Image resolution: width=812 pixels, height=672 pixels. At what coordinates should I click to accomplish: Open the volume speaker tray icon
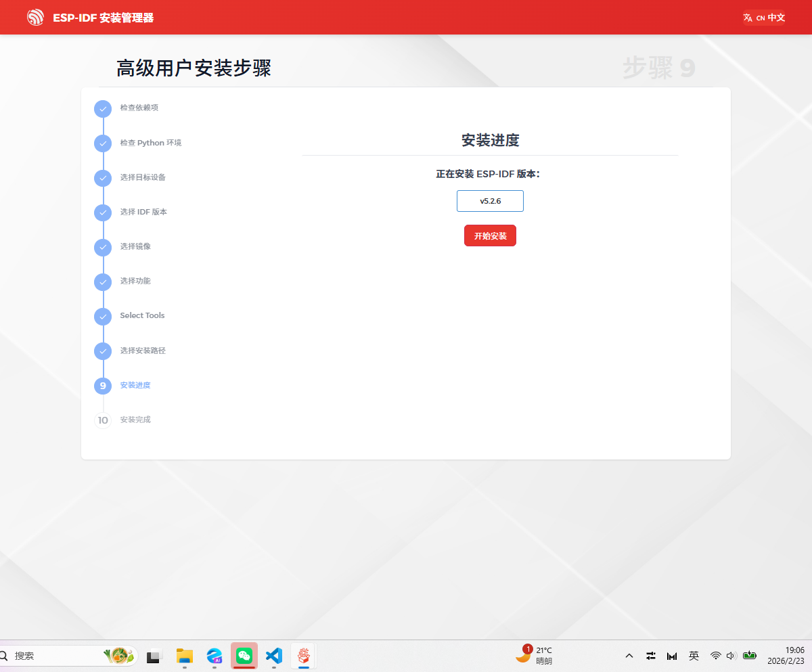click(731, 656)
